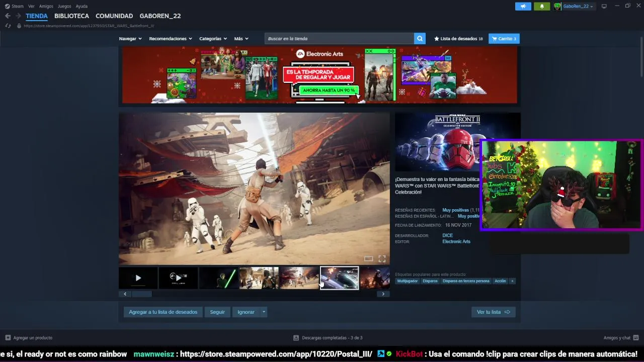Go forward with the right arrow icon
Viewport: 644px width, 362px height.
18,16
